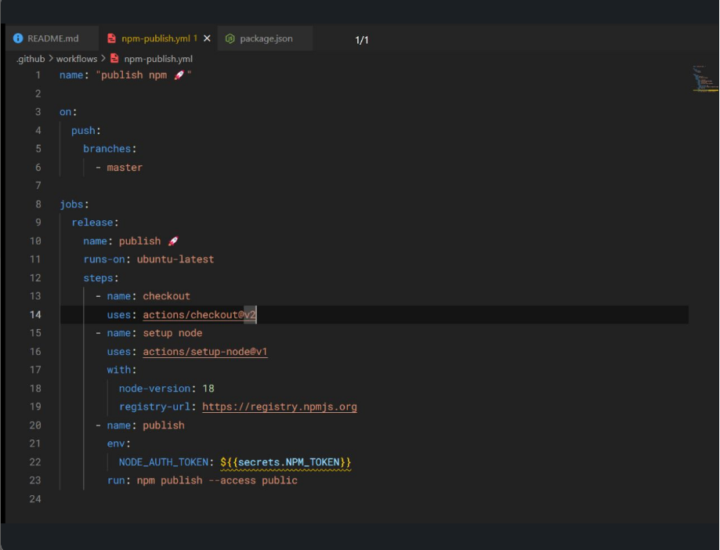Click the npm-publish.yml breadcrumb
The image size is (720, 550).
point(158,59)
